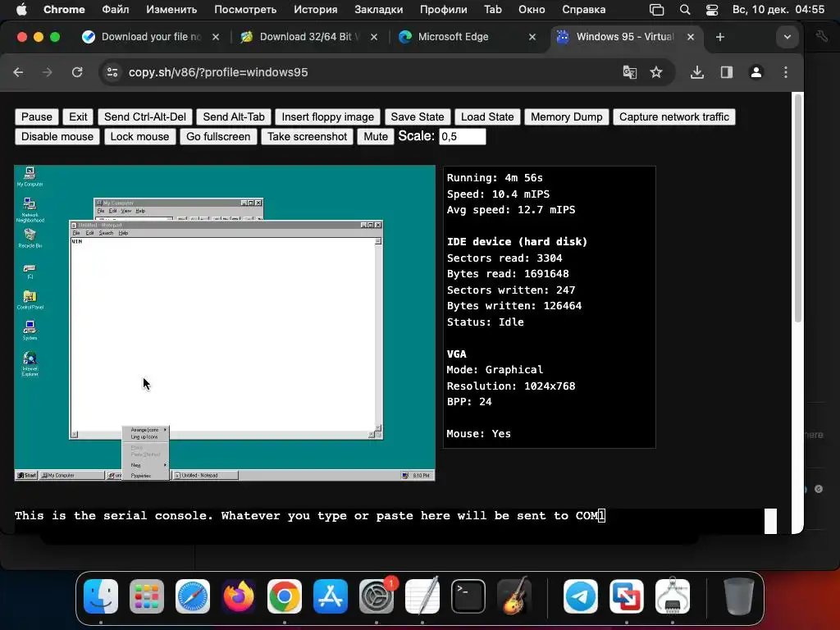The width and height of the screenshot is (840, 630).
Task: Click Send Alt-Tab button
Action: [x=234, y=116]
